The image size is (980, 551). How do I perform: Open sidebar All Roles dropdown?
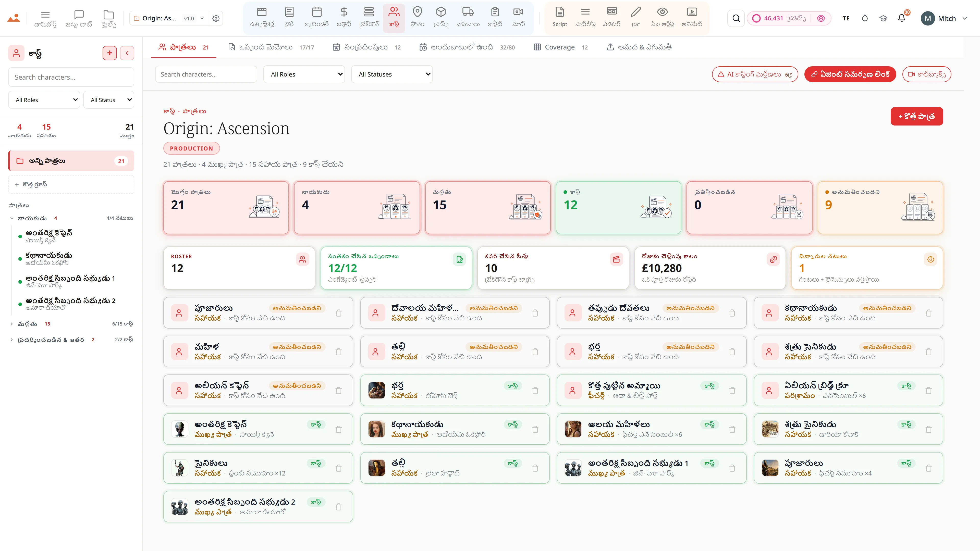pos(44,100)
